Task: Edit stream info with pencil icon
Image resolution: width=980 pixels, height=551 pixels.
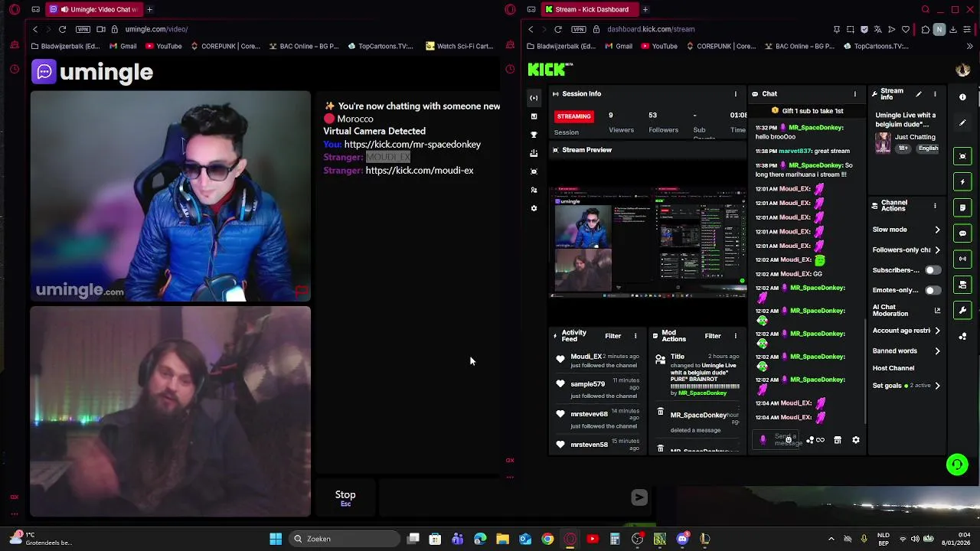Action: pyautogui.click(x=919, y=94)
